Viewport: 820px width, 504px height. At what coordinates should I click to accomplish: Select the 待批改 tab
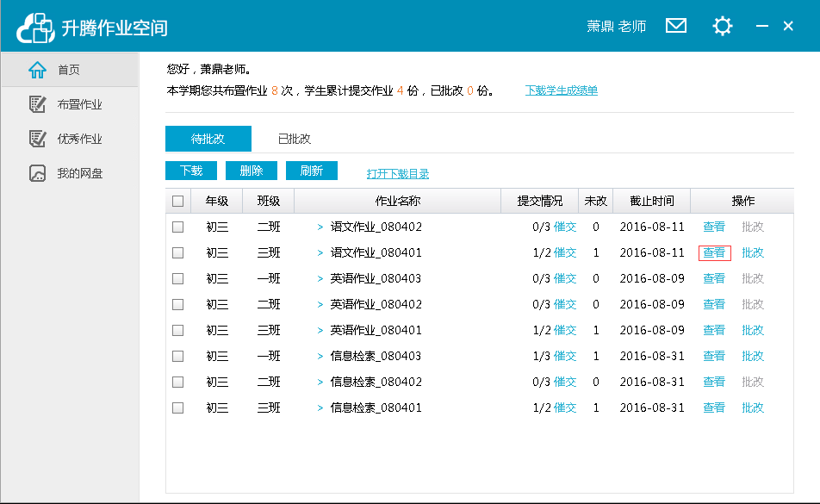click(x=208, y=139)
